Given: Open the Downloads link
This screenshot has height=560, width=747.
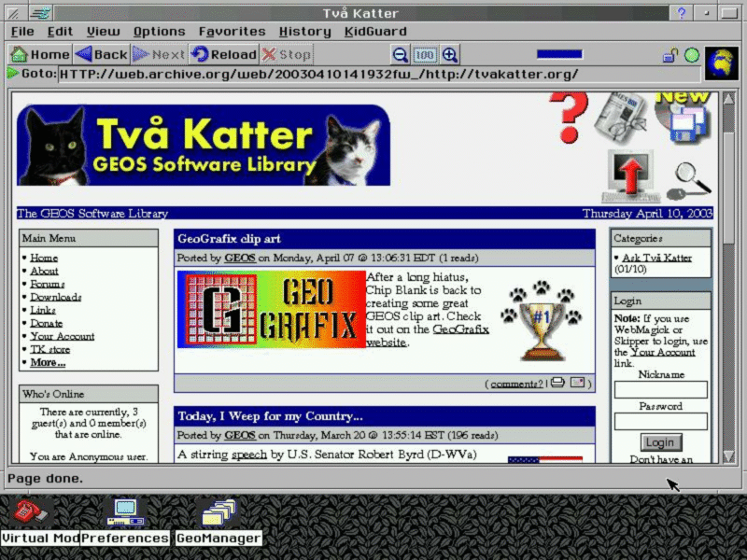Looking at the screenshot, I should [56, 297].
